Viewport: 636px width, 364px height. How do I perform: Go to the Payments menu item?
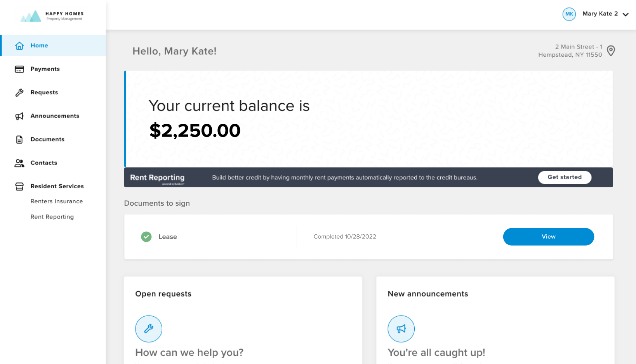(45, 69)
